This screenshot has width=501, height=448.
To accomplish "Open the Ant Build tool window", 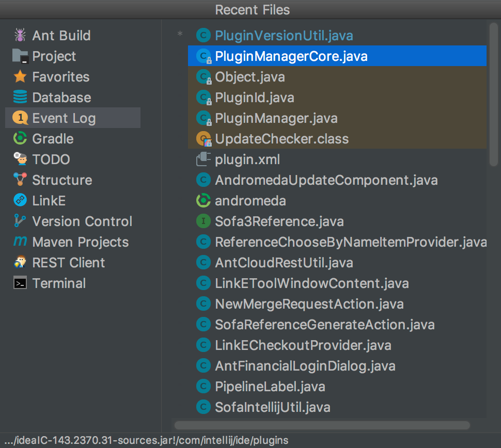I will point(73,35).
